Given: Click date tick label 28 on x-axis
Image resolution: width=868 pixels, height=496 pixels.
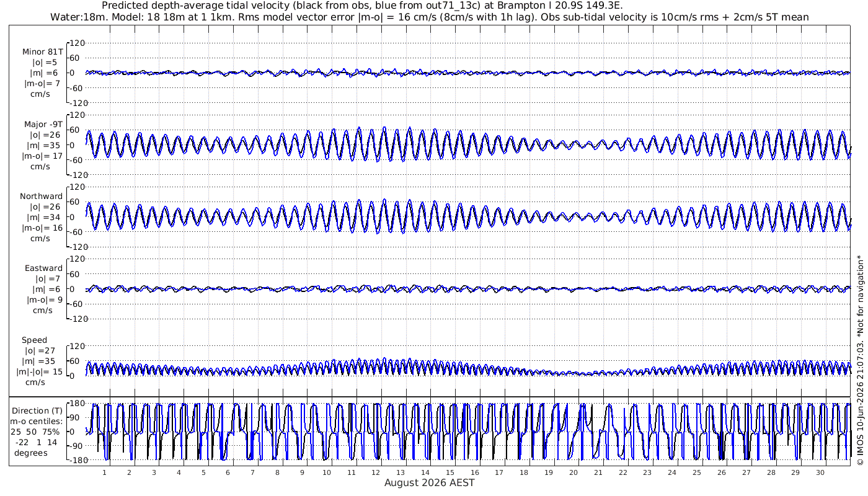Looking at the screenshot, I should coord(771,472).
